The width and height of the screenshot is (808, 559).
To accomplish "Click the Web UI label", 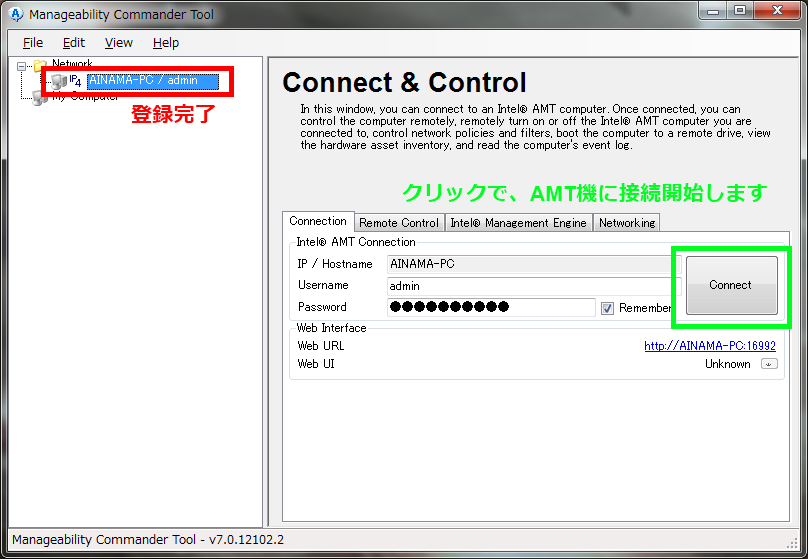I will pos(316,364).
